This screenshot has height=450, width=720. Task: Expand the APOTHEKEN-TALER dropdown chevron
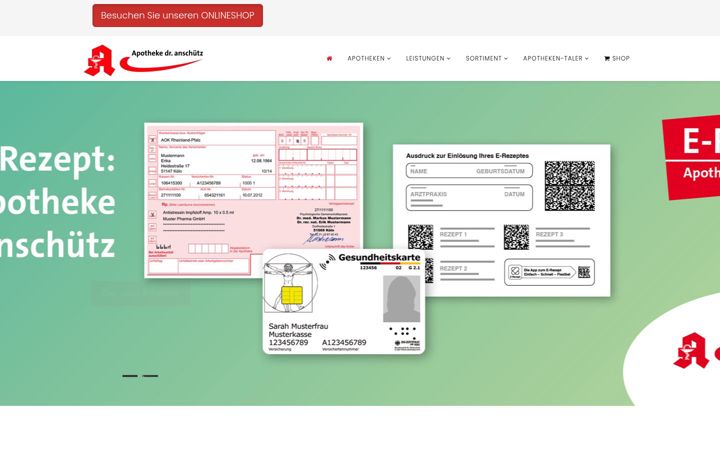tap(587, 59)
